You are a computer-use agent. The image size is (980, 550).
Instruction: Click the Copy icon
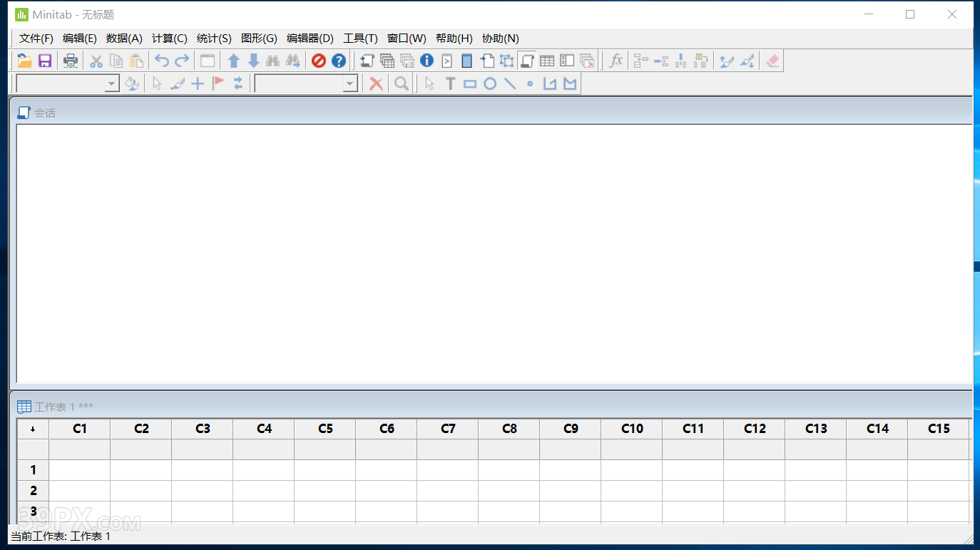pyautogui.click(x=116, y=61)
